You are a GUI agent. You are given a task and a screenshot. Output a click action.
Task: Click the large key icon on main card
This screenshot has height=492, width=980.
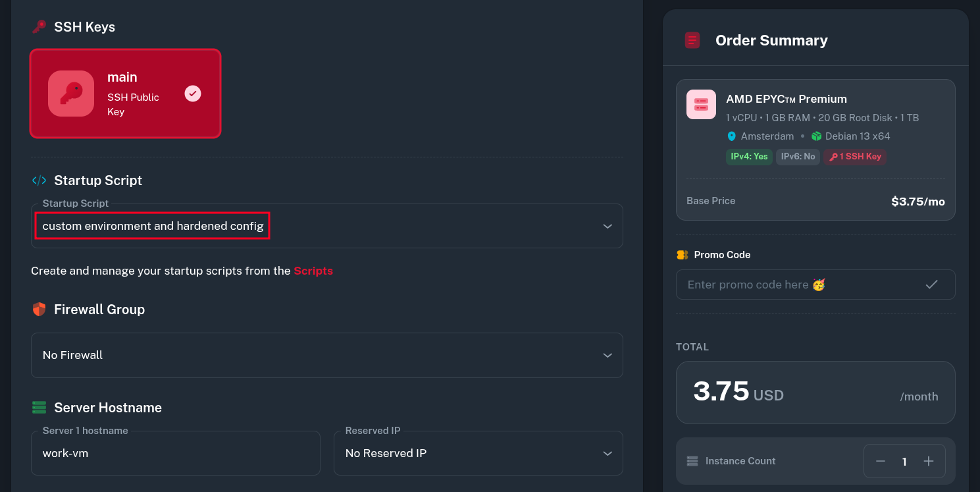tap(71, 94)
